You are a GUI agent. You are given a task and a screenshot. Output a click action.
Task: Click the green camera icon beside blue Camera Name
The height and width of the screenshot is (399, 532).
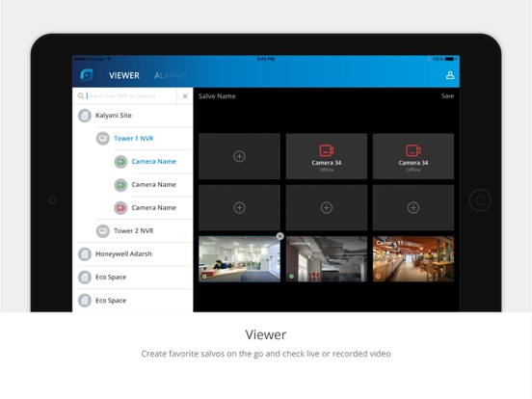[x=120, y=162]
